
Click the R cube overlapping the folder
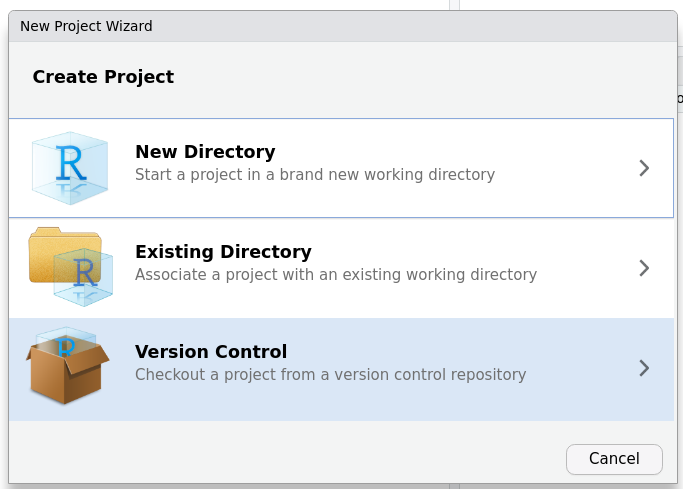[84, 277]
